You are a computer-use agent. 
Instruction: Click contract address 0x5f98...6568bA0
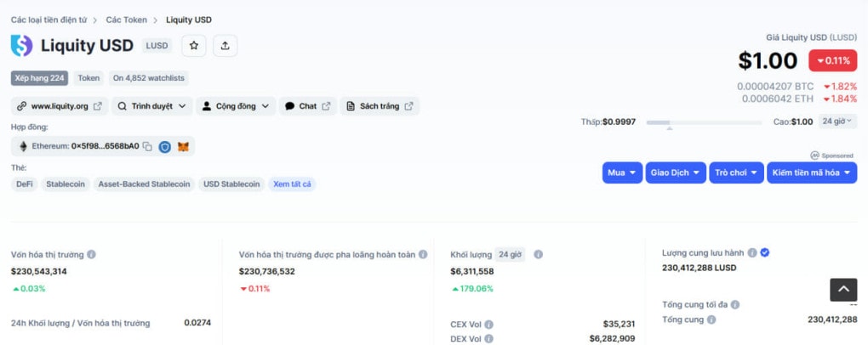106,146
